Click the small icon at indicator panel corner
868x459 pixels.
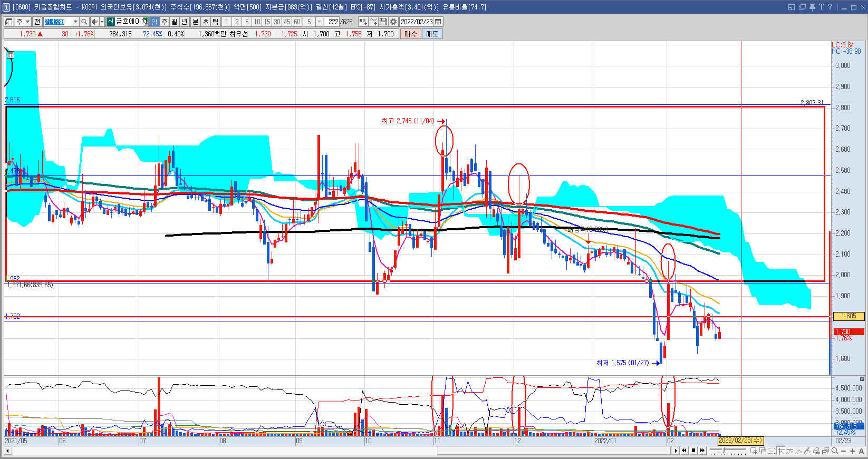862,379
